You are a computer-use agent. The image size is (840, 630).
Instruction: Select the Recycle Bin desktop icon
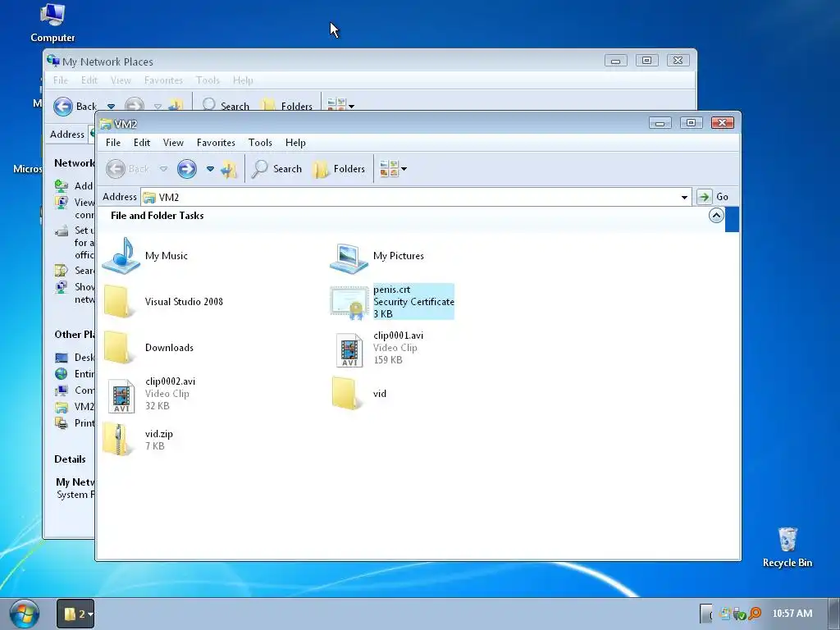[787, 547]
